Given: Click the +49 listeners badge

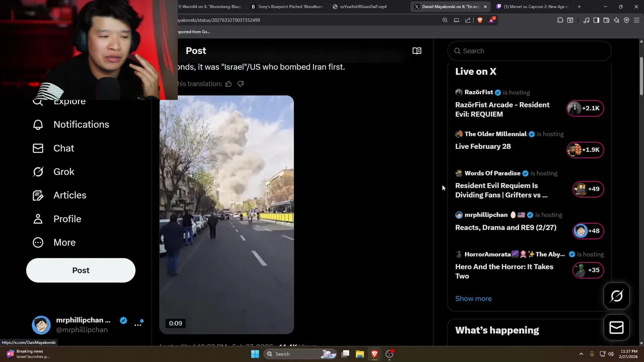Looking at the screenshot, I should tap(588, 189).
